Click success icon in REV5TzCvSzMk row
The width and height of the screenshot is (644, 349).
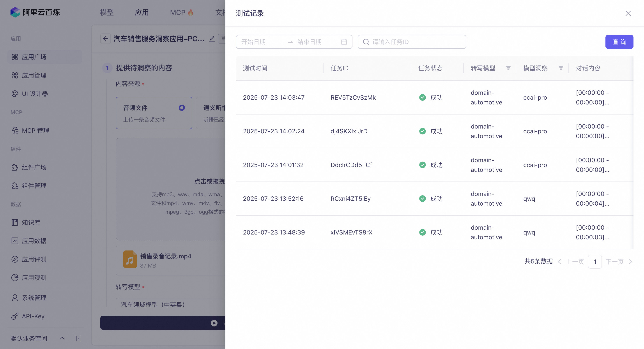[x=422, y=97]
